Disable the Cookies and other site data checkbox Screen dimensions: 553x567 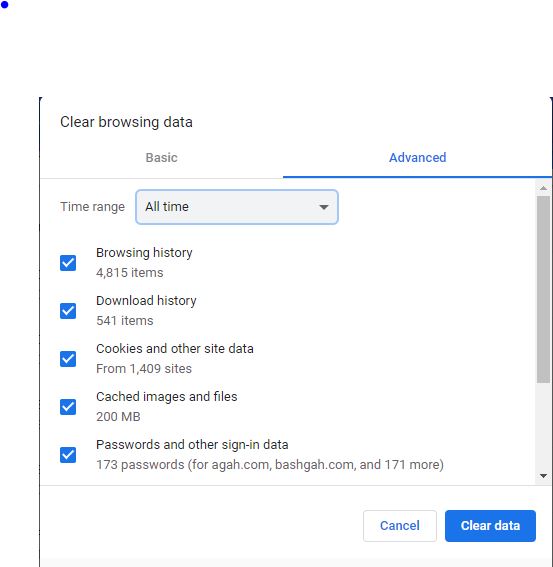pos(68,359)
